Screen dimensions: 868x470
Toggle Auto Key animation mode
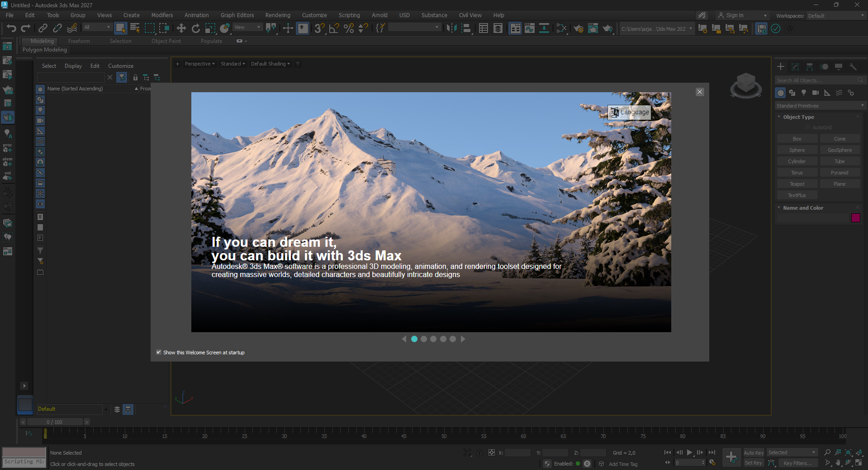754,452
